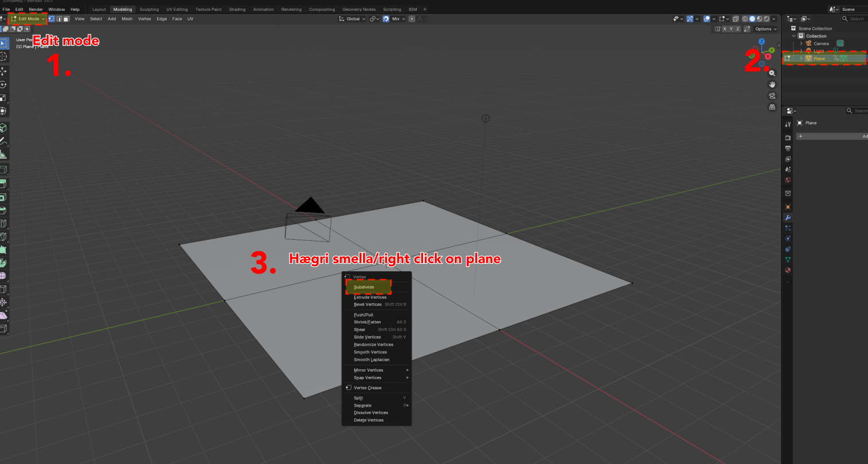Image resolution: width=868 pixels, height=464 pixels.
Task: Click the hand pan view gizmo
Action: tap(772, 84)
